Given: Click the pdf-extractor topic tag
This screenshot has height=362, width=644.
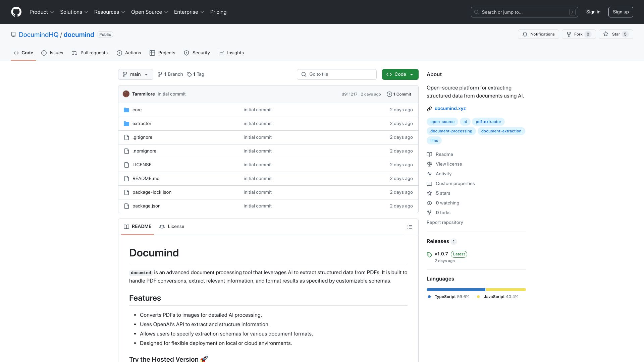Looking at the screenshot, I should pos(488,122).
